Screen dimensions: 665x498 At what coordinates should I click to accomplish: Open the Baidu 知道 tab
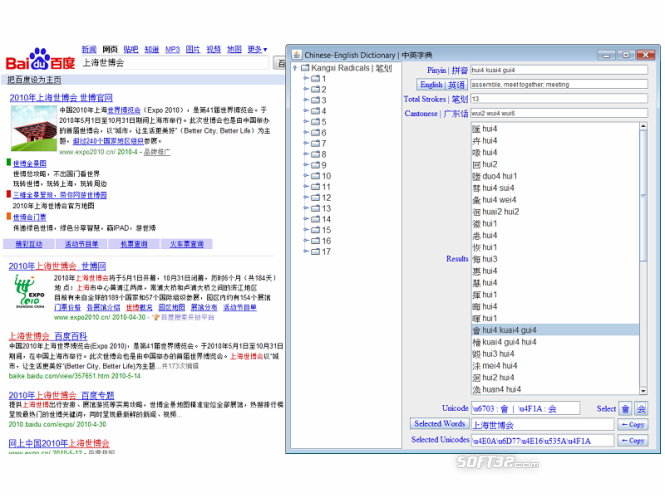pyautogui.click(x=151, y=49)
